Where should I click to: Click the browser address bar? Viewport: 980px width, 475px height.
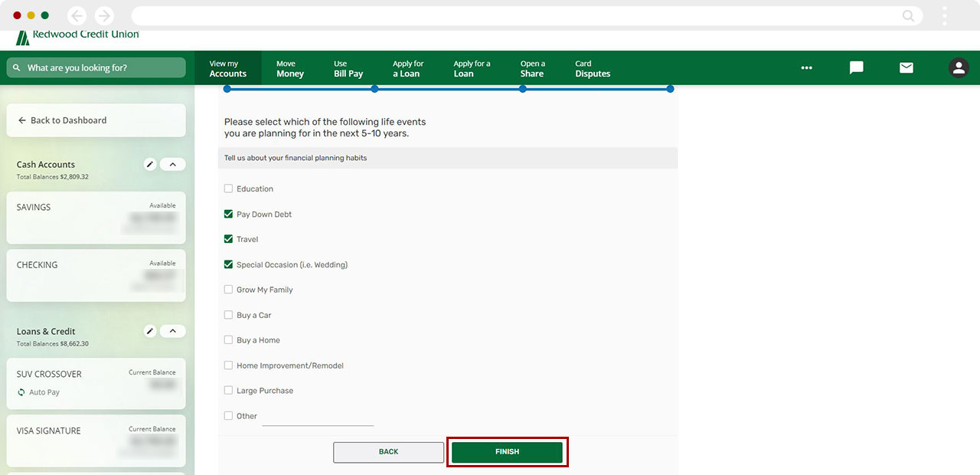click(527, 15)
